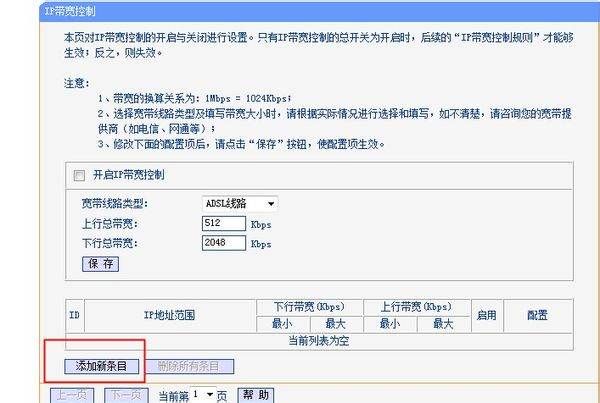The width and height of the screenshot is (600, 403).
Task: Click the 上行总带宽 label
Action: pyautogui.click(x=110, y=224)
